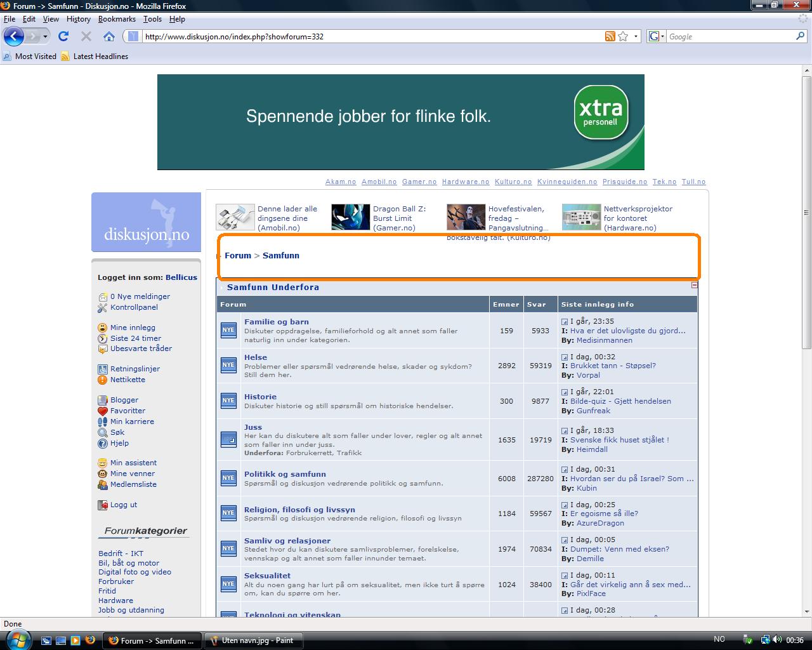This screenshot has height=650, width=812.
Task: Click the Favoritter heart icon
Action: click(x=103, y=411)
